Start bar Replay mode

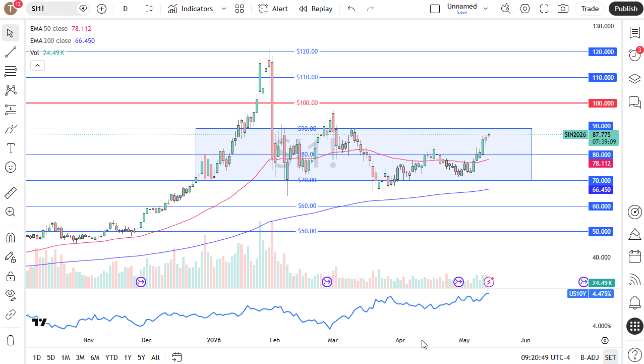316,9
